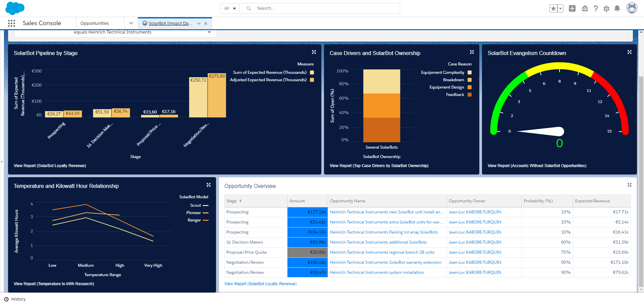644x306 pixels.
Task: Click the €171,10K expected revenue cell
Action: 602,262
